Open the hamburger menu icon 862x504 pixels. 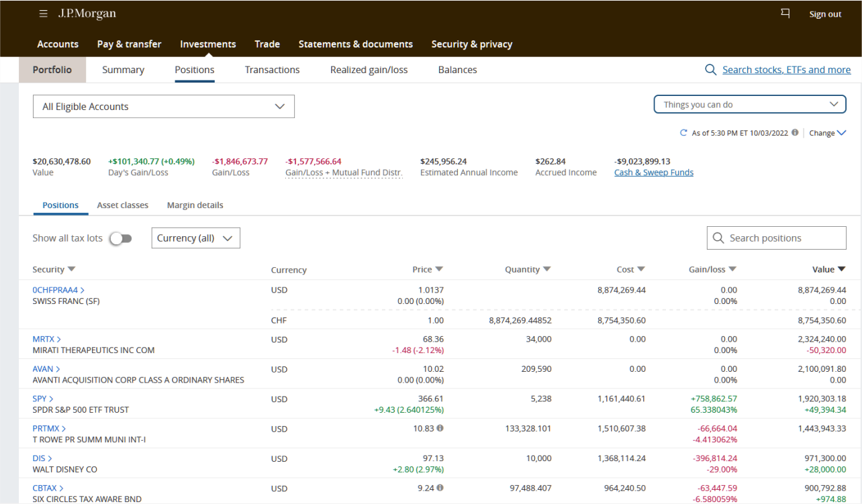pyautogui.click(x=44, y=14)
